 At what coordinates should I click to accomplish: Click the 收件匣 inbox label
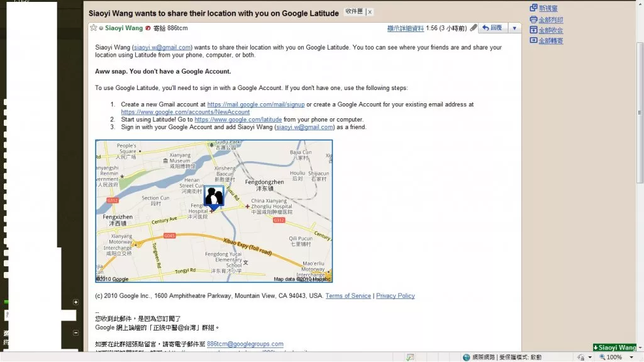353,11
